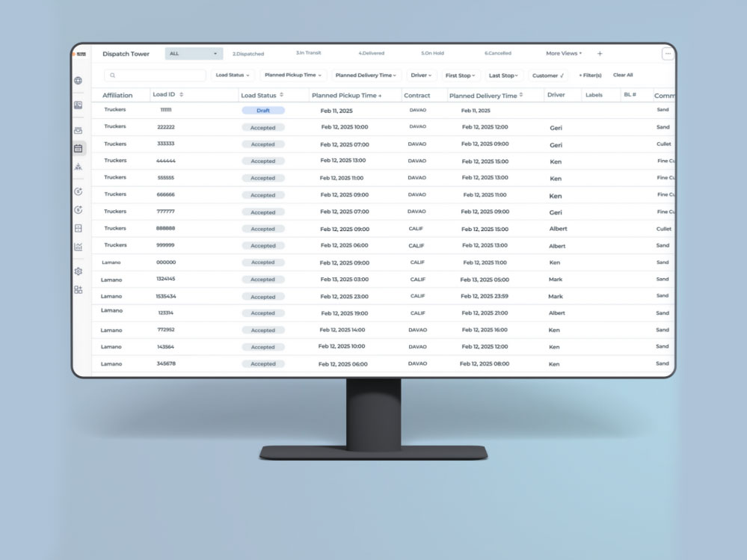Click delivery time Feb 12, 2025 23:59
The image size is (747, 560).
[485, 296]
